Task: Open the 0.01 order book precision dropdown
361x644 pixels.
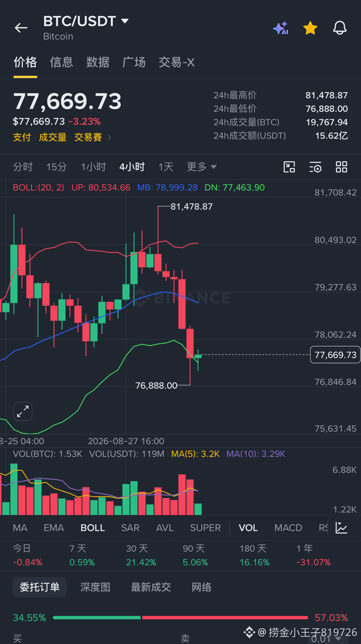Action: pos(327,639)
